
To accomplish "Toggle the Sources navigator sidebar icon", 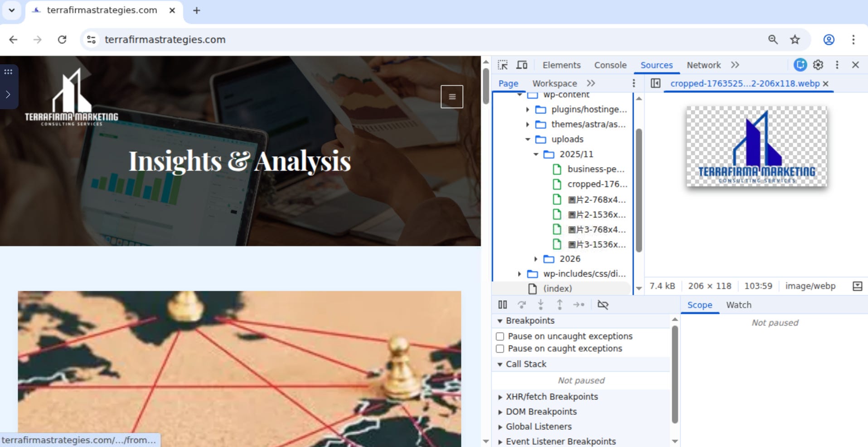I will pos(655,83).
